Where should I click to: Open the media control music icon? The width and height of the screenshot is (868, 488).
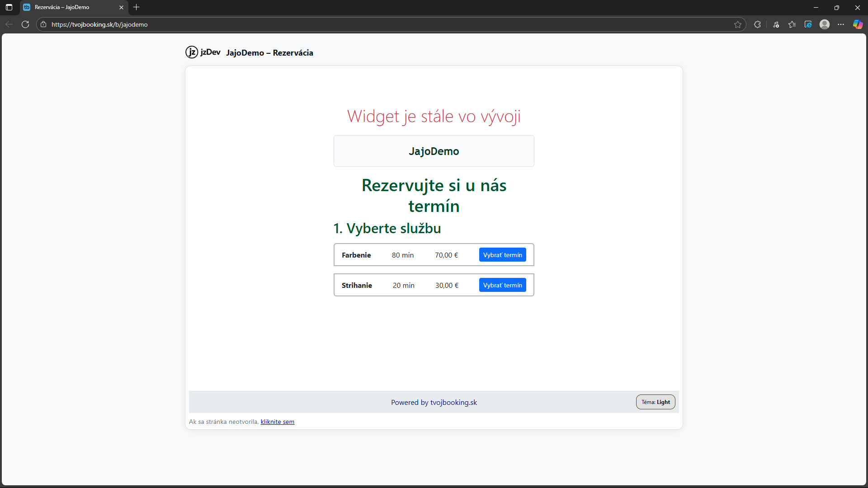(776, 24)
